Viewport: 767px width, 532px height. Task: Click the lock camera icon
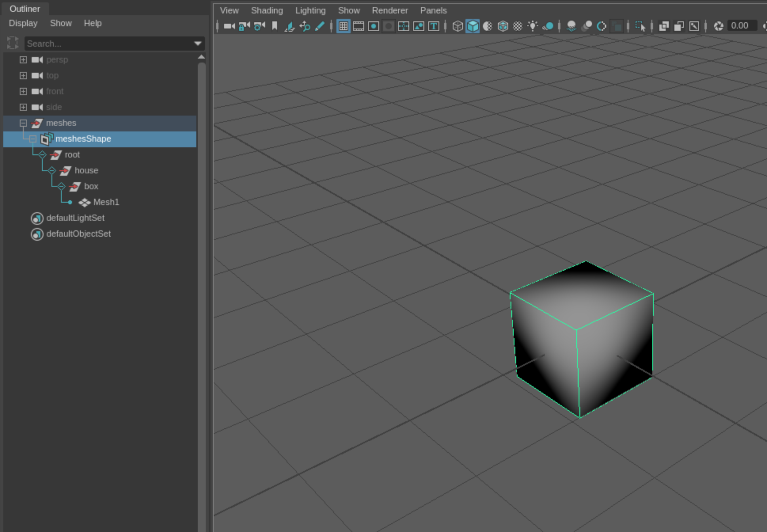(x=244, y=26)
